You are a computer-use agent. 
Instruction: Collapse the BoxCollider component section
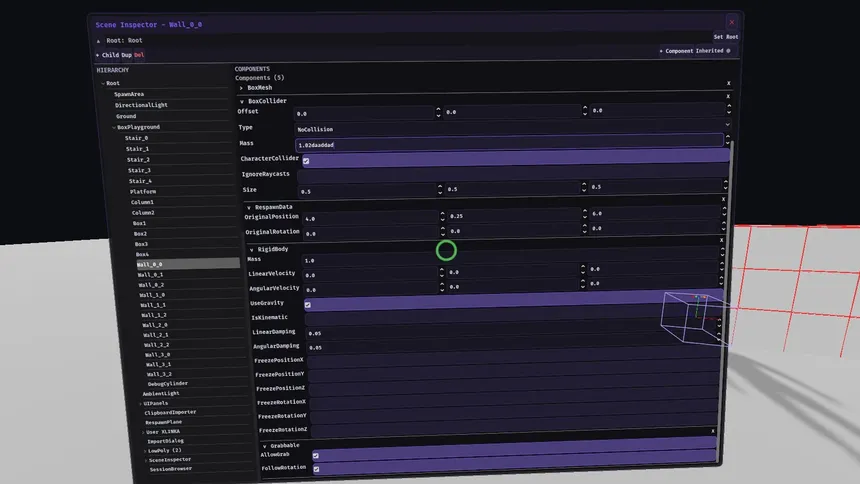coord(242,101)
